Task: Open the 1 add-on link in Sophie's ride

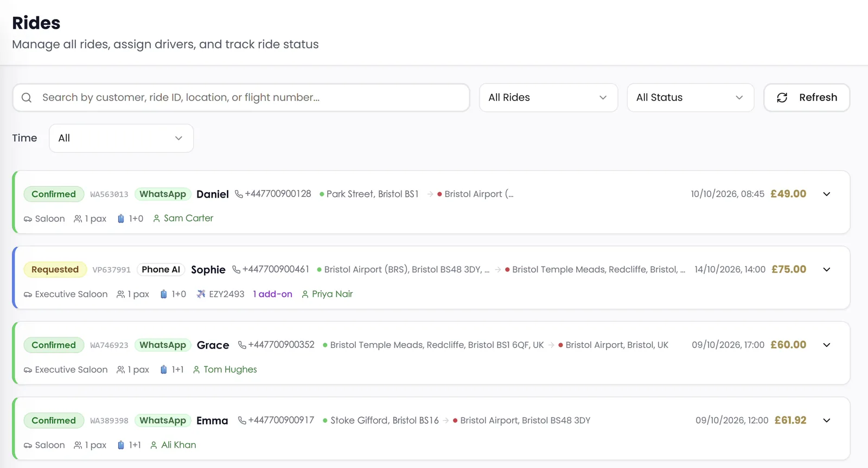Action: 272,294
